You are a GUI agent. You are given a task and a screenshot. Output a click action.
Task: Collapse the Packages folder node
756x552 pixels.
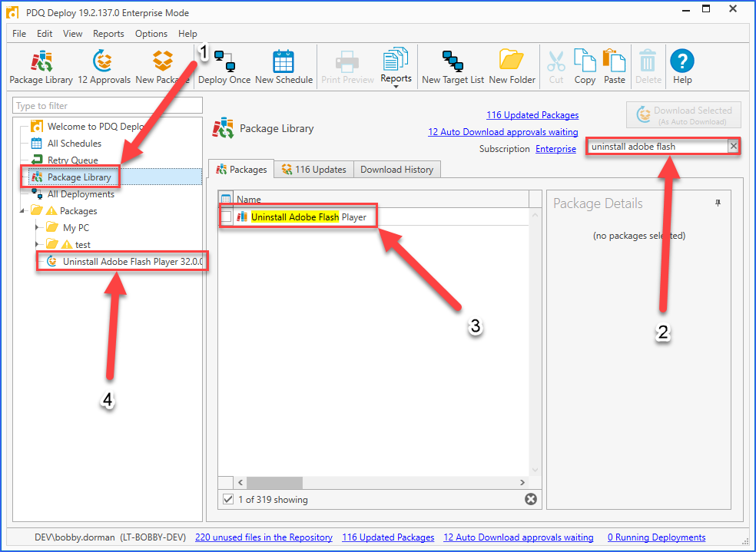22,211
